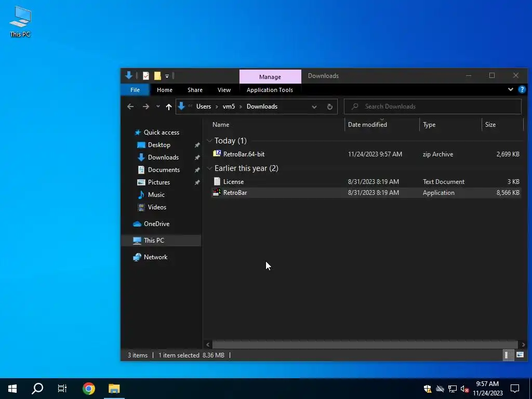532x399 pixels.
Task: Switch to Large icons view layout
Action: coord(520,355)
